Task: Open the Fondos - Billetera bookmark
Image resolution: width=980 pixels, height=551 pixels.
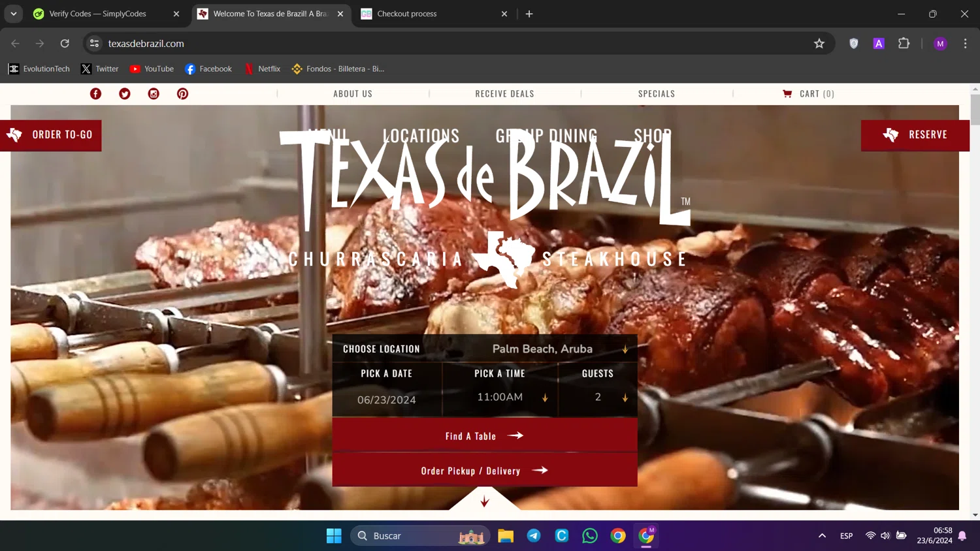Action: [338, 69]
